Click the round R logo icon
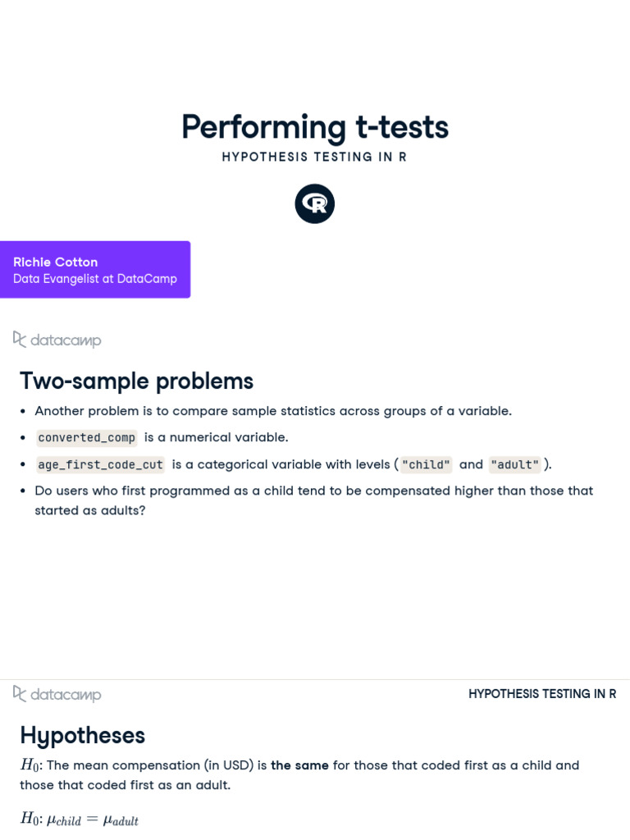Image resolution: width=630 pixels, height=840 pixels. point(315,204)
